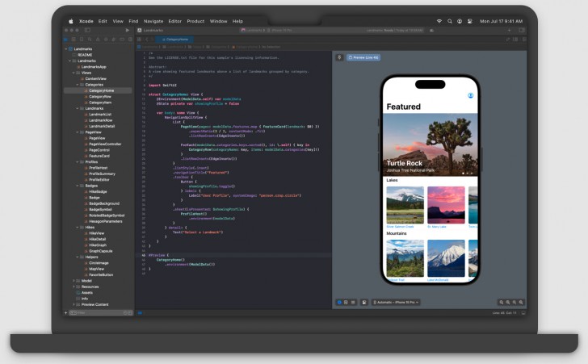Tap the Turtle Rock featured card

430,144
